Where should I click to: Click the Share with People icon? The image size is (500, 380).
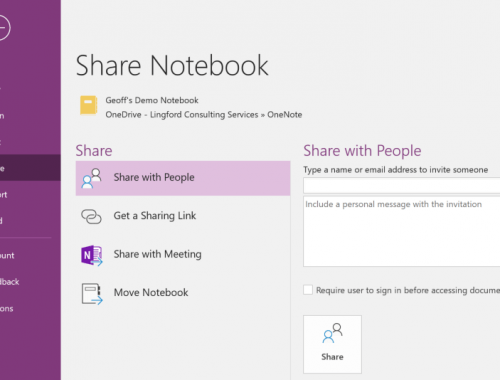tap(91, 178)
